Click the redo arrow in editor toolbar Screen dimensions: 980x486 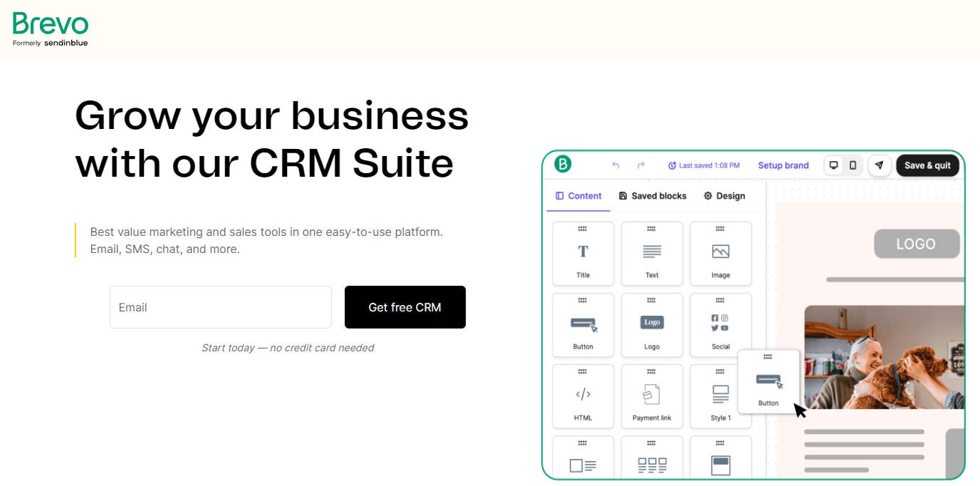(641, 165)
